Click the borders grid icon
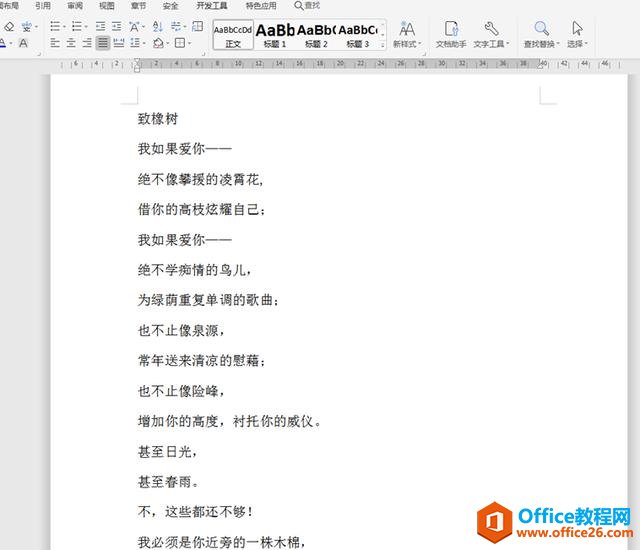Viewport: 640px width, 550px height. click(180, 43)
